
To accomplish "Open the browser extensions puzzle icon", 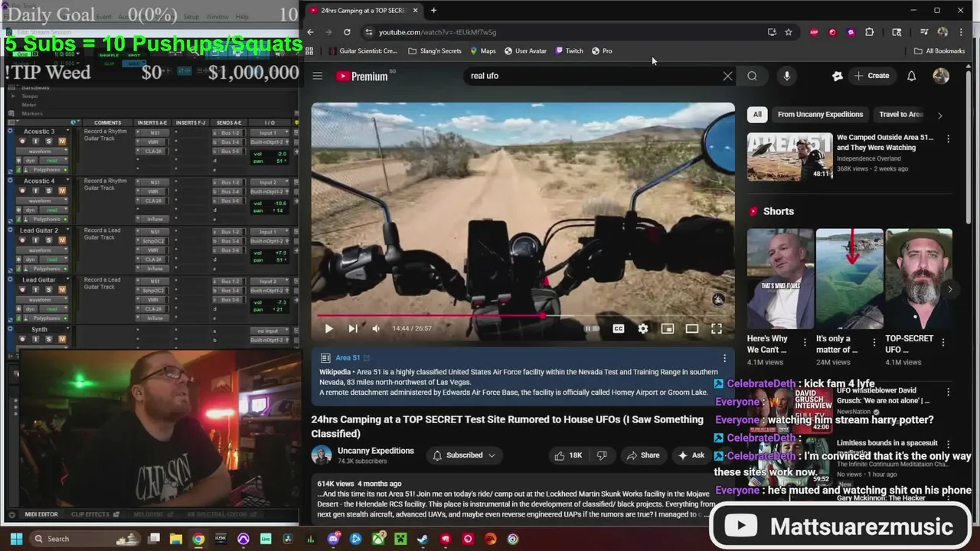I will [869, 32].
